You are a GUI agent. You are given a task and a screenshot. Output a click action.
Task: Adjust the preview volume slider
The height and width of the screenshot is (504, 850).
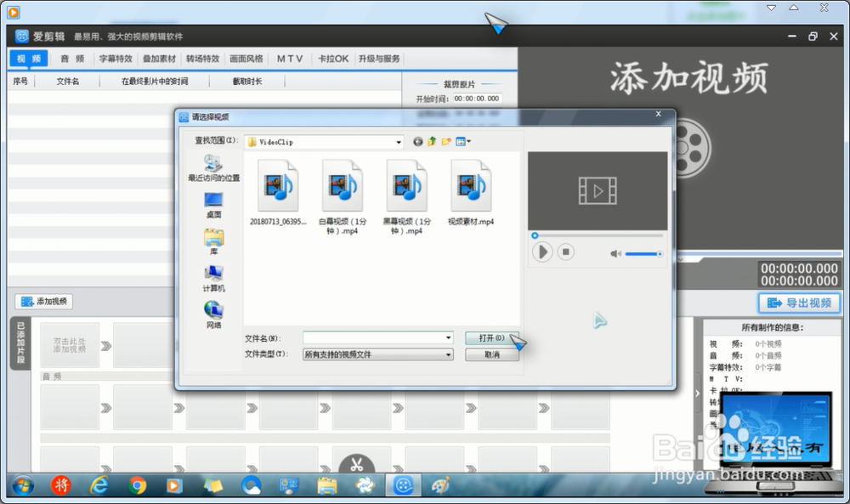[643, 253]
